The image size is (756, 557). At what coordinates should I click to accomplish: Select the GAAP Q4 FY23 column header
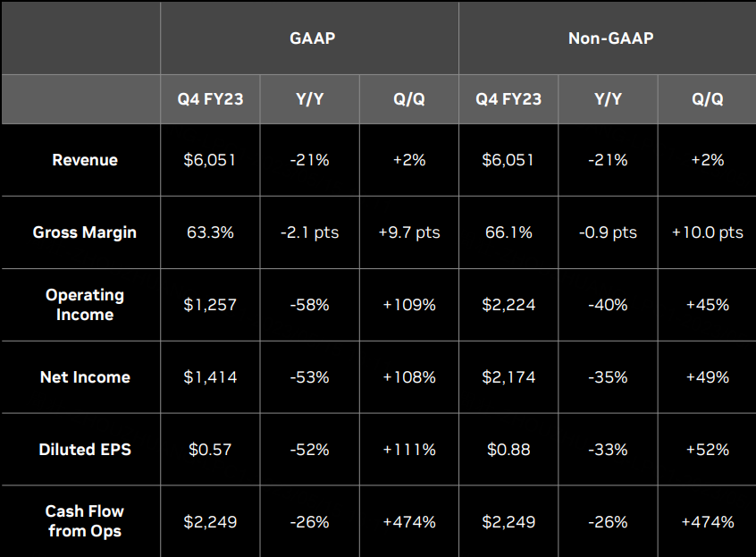(210, 99)
